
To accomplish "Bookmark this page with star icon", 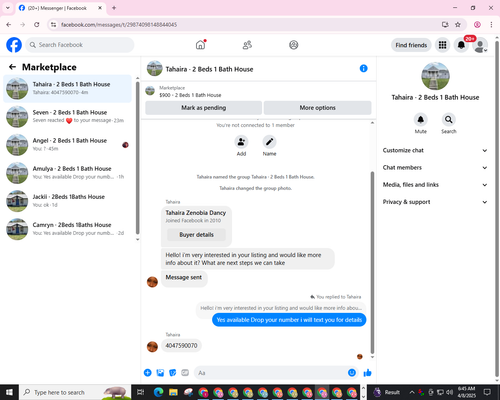I will pyautogui.click(x=458, y=24).
